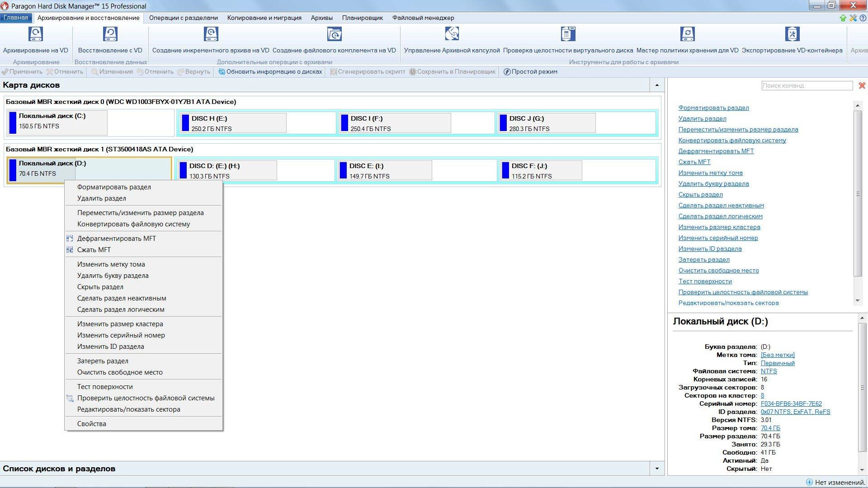
Task: Open the Планировщик tab
Action: 363,18
